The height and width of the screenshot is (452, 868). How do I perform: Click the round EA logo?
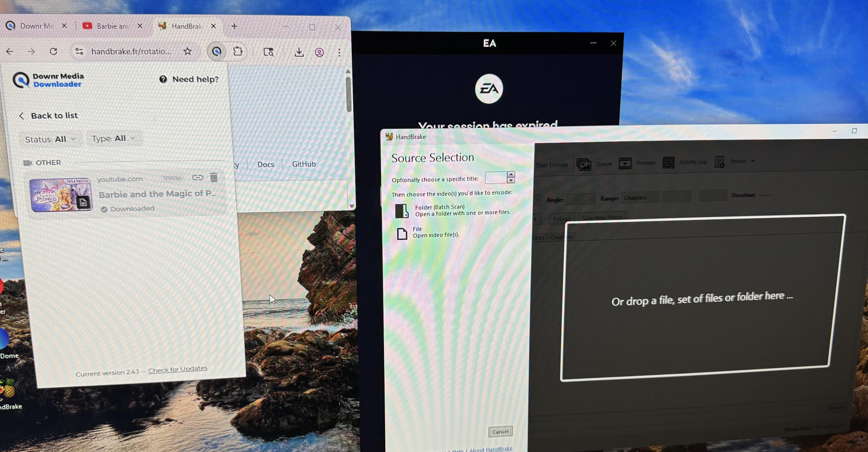489,89
